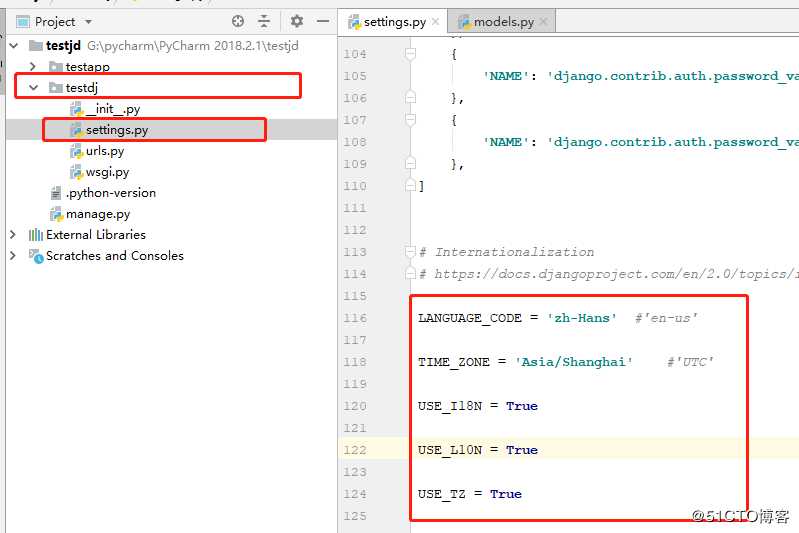This screenshot has height=533, width=799.
Task: Click the Scratches and Consoles icon
Action: pos(36,256)
